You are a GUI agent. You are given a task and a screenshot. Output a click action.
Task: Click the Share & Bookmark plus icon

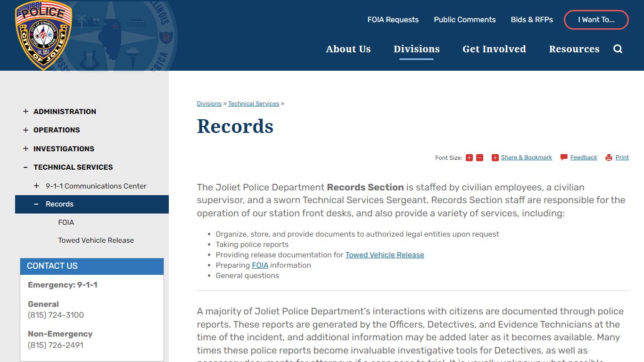coord(495,158)
